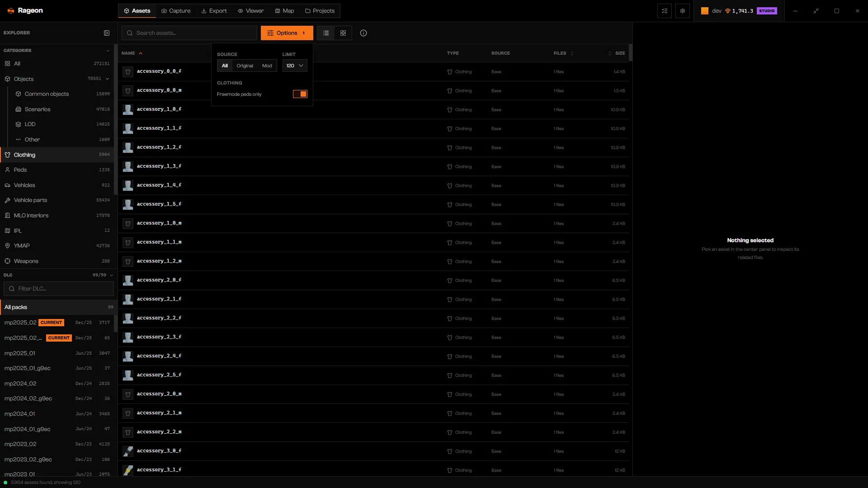
Task: Collapse the Objects tree chevron
Action: 108,79
